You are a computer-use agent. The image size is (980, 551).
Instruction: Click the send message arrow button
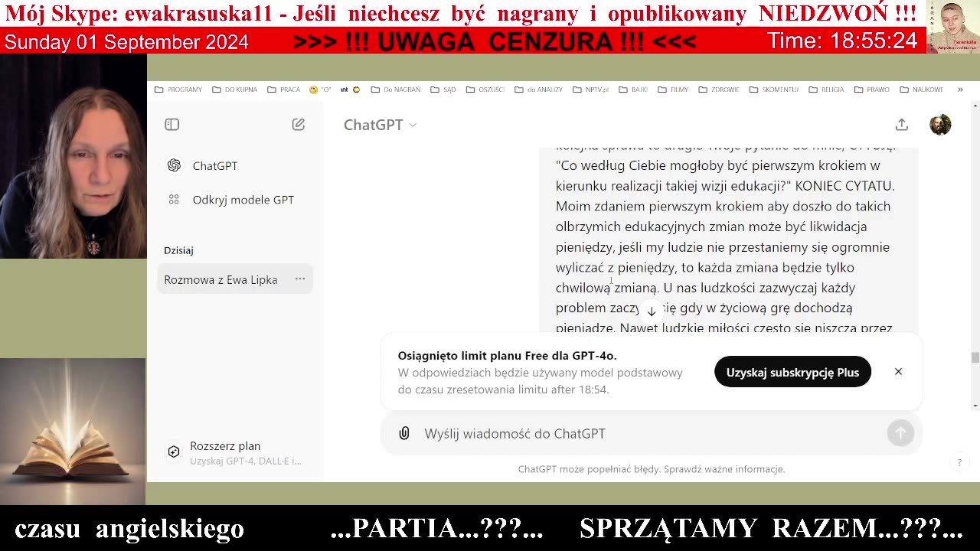click(900, 434)
